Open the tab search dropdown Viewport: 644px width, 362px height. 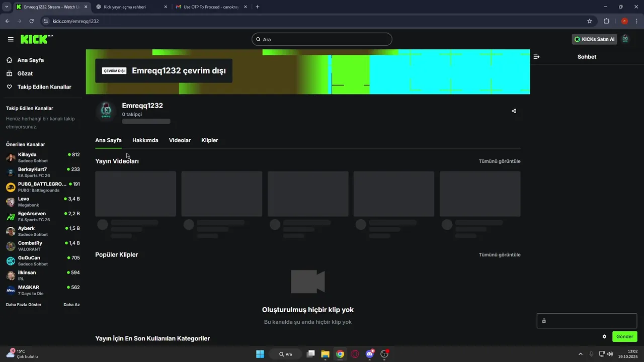point(7,7)
